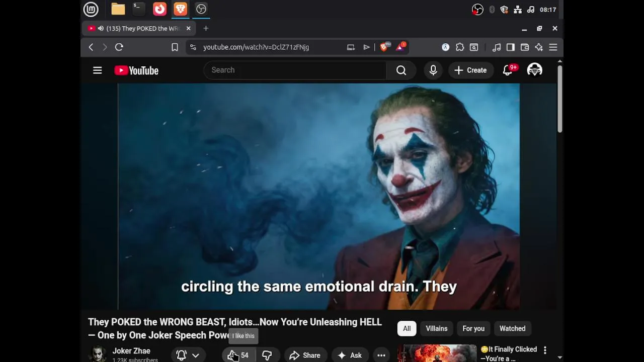Image resolution: width=644 pixels, height=362 pixels.
Task: Open the It Finally Clicked video thumbnail
Action: pyautogui.click(x=437, y=353)
